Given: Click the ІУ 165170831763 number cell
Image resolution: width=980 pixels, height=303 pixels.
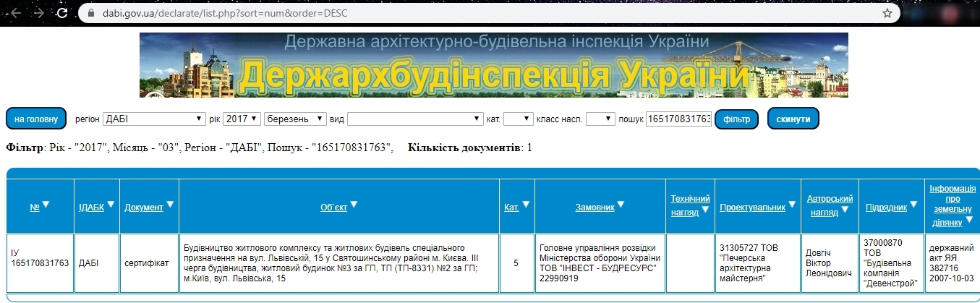Looking at the screenshot, I should coord(40,263).
